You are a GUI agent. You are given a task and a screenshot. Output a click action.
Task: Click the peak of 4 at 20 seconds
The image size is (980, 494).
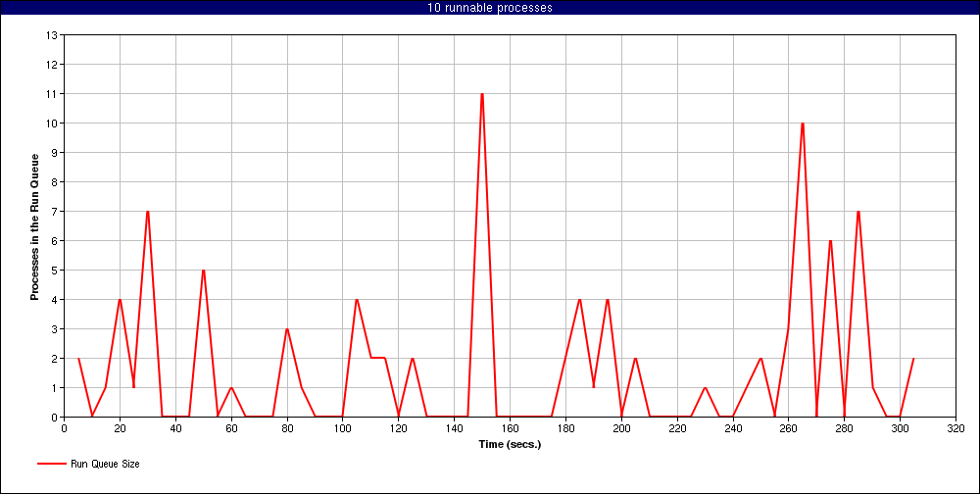[x=120, y=300]
